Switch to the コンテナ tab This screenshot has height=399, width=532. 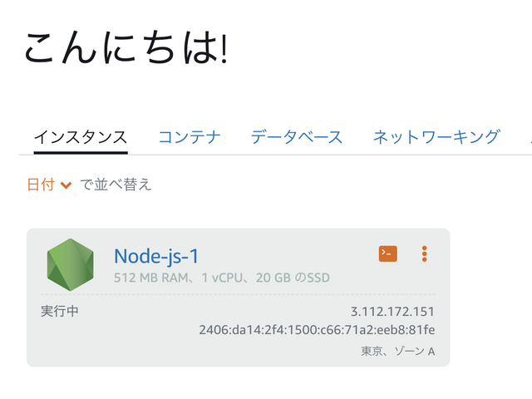(x=190, y=137)
